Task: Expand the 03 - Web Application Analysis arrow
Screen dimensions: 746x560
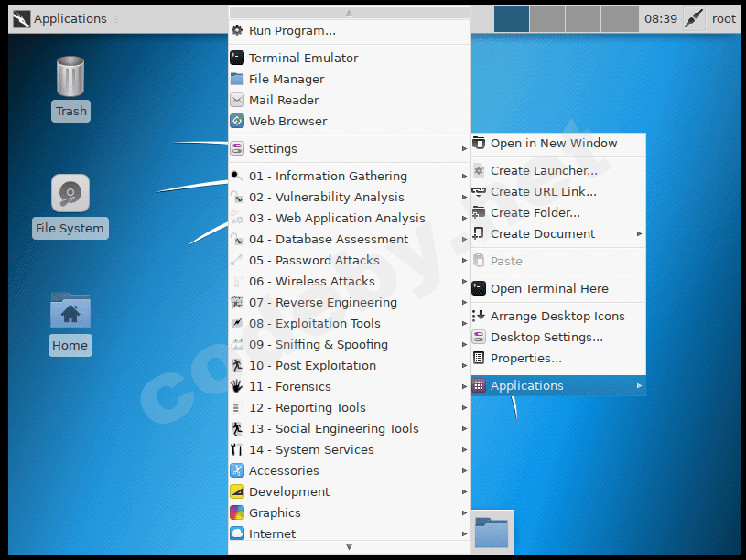Action: pyautogui.click(x=464, y=218)
